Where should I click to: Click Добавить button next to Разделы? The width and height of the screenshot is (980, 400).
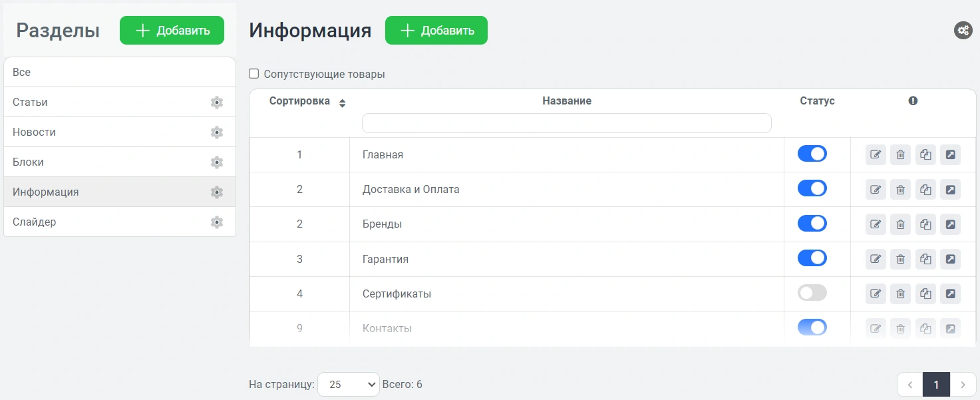click(172, 31)
